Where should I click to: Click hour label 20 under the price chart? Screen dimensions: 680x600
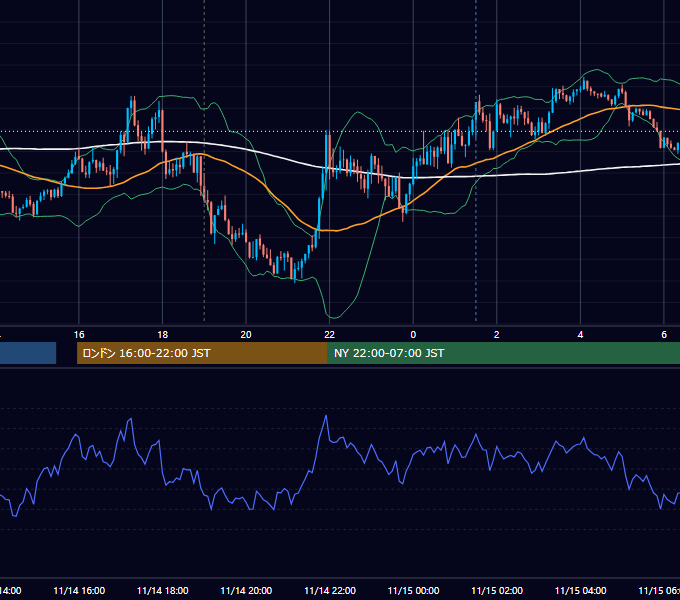tap(246, 335)
